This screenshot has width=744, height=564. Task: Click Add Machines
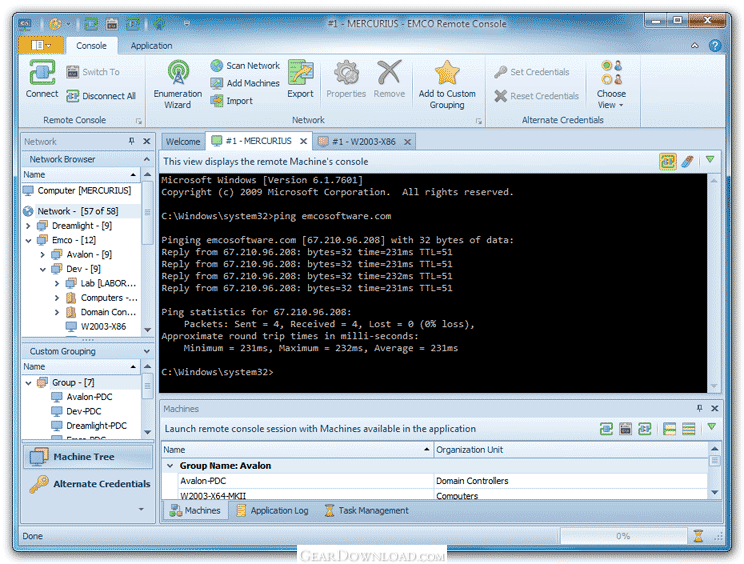point(245,83)
